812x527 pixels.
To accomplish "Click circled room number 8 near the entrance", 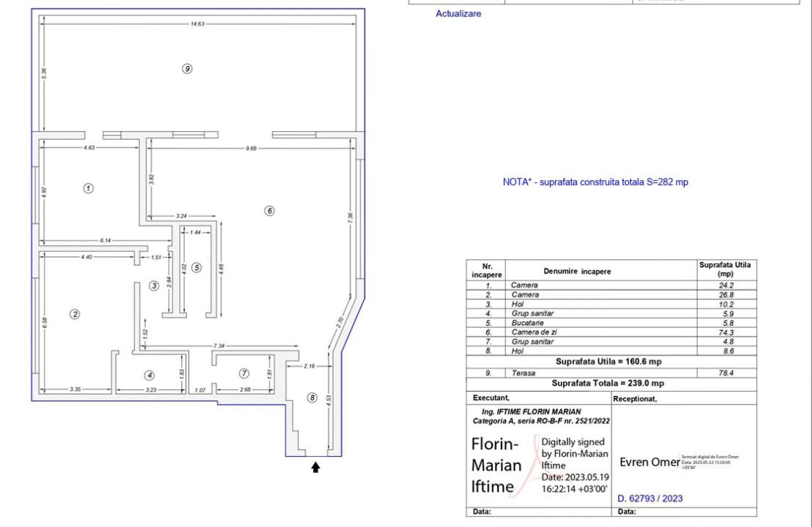I will pos(312,397).
